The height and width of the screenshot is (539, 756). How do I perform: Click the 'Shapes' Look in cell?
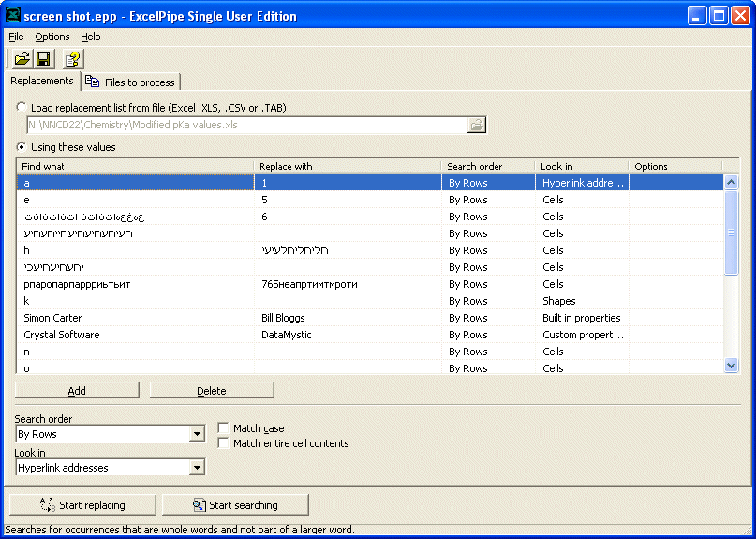point(582,301)
